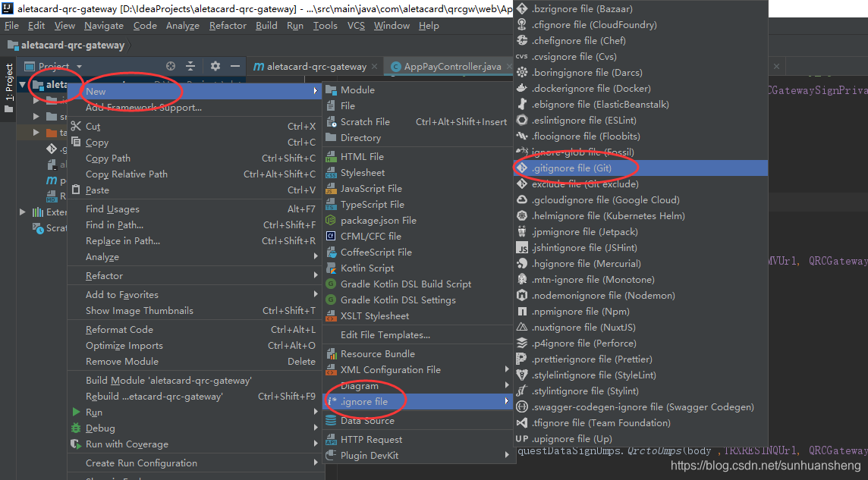The width and height of the screenshot is (868, 480).
Task: Click the .boringignore Darcs icon
Action: click(x=522, y=73)
